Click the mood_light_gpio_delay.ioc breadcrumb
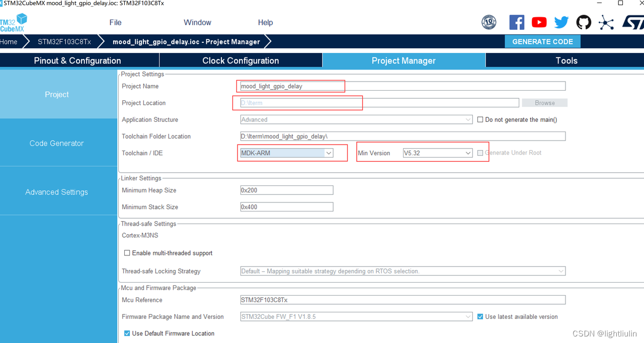Image resolution: width=644 pixels, height=343 pixels. (x=186, y=42)
